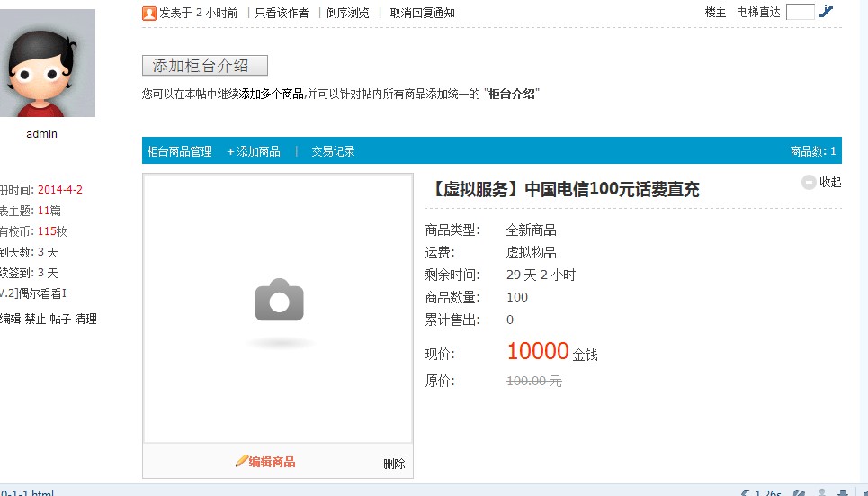Screen dimensions: 868x496
Task: Click the 发表于 2 小时前 timestamp
Action: 198,13
